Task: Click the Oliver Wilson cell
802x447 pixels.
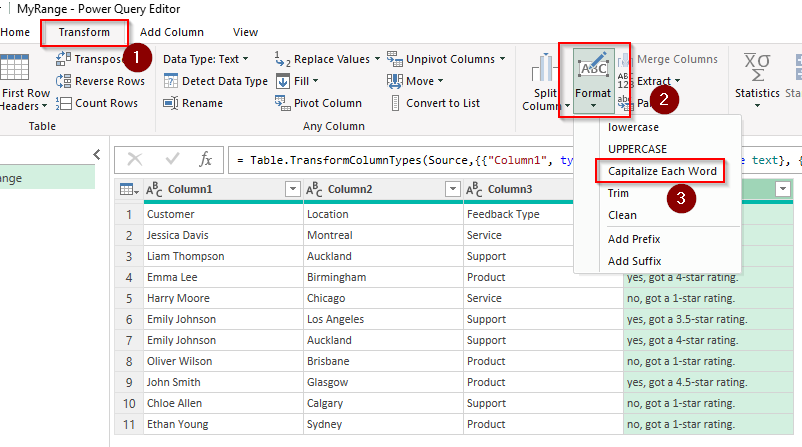Action: point(224,361)
